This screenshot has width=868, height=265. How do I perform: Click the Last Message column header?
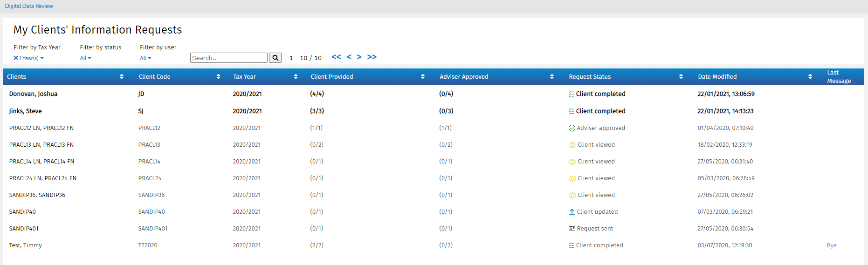point(839,77)
